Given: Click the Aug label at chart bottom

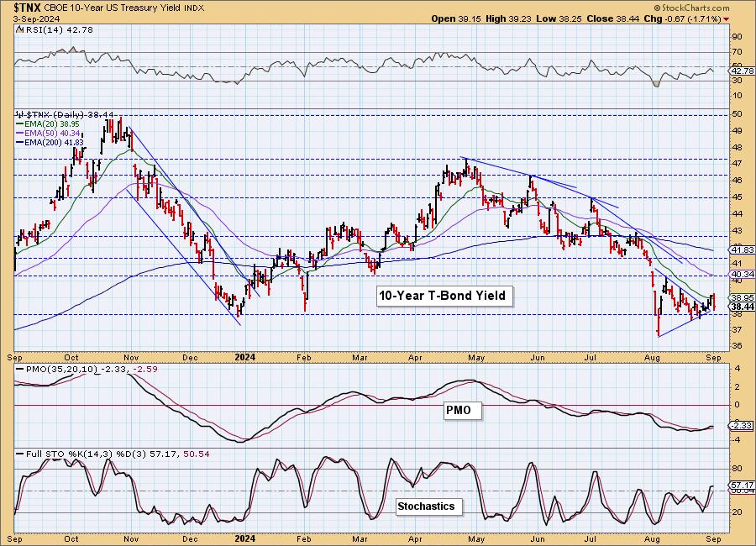Looking at the screenshot, I should coord(652,538).
